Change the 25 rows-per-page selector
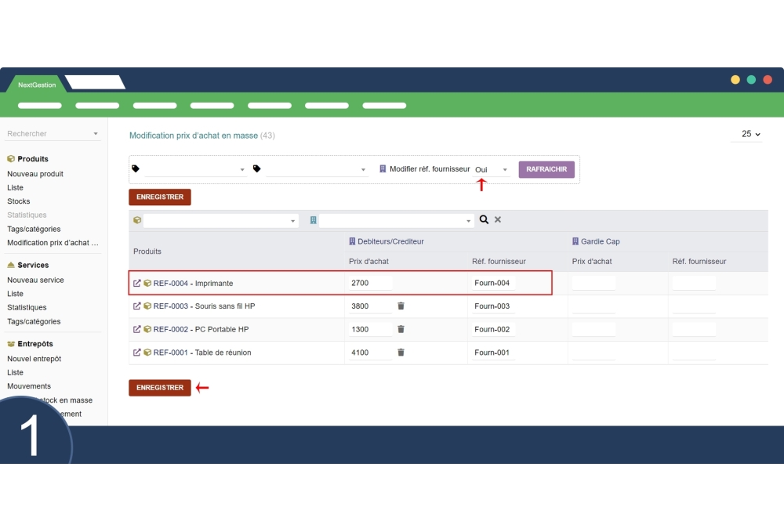The width and height of the screenshot is (784, 532). (x=750, y=134)
